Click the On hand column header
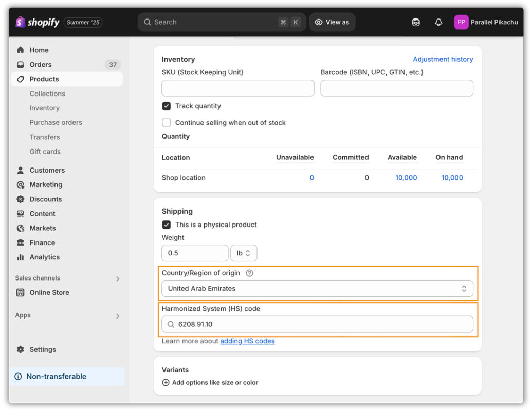Screen dimensions: 532x411 (449, 157)
